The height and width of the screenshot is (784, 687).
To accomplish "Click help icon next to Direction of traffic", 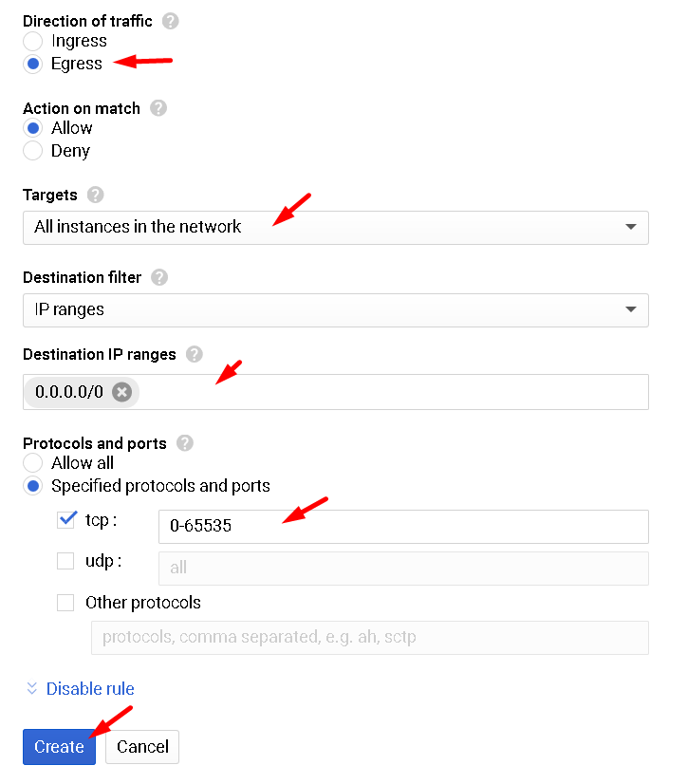I will tap(171, 21).
